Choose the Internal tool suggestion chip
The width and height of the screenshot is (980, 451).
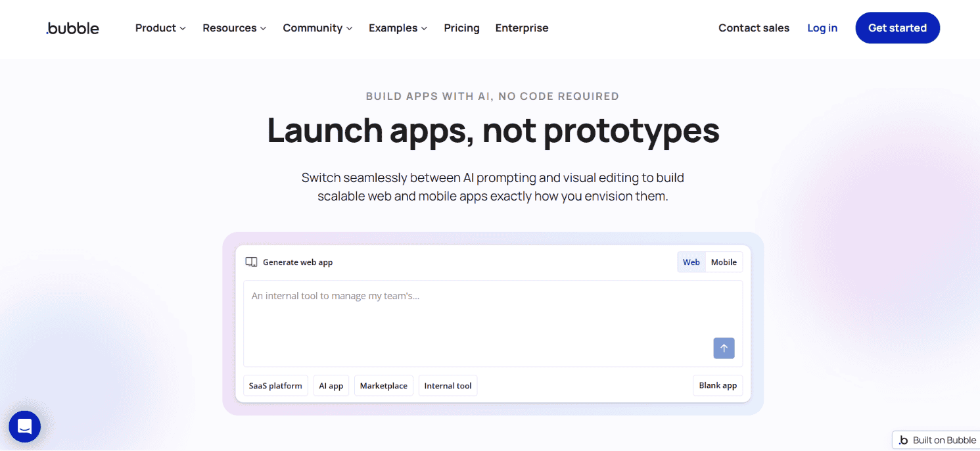(448, 386)
